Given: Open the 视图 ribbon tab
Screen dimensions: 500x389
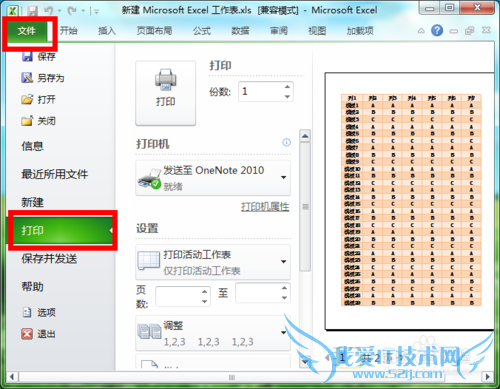Looking at the screenshot, I should 317,31.
